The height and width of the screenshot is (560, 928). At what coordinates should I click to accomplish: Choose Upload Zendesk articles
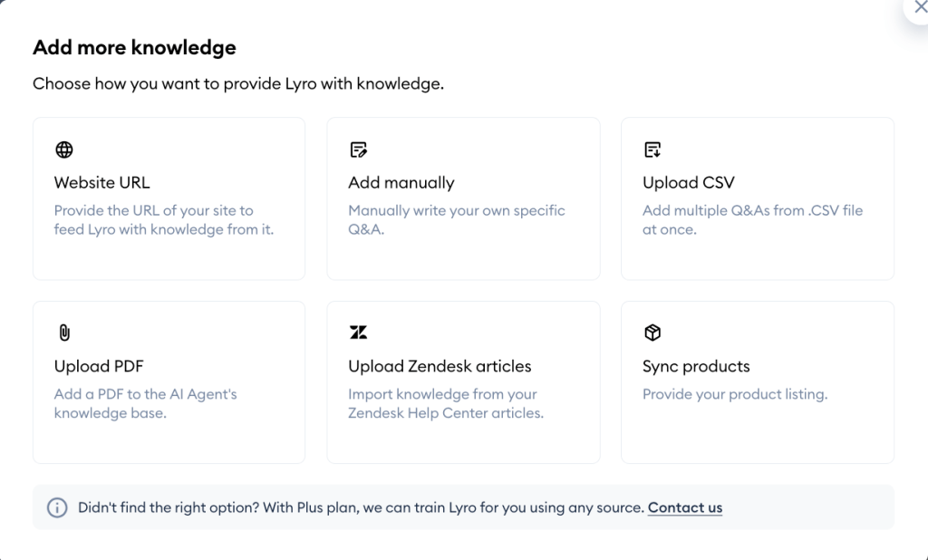pyautogui.click(x=463, y=381)
